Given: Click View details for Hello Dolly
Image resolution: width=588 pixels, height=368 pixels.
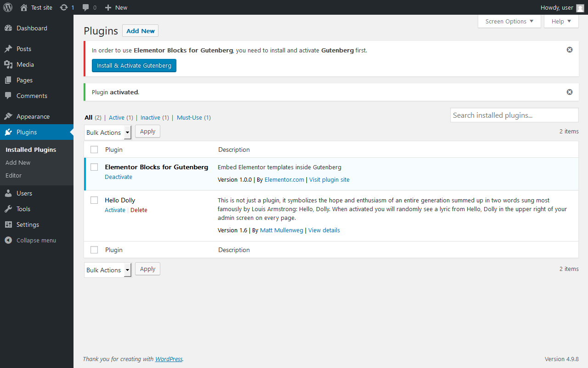Looking at the screenshot, I should tap(324, 230).
